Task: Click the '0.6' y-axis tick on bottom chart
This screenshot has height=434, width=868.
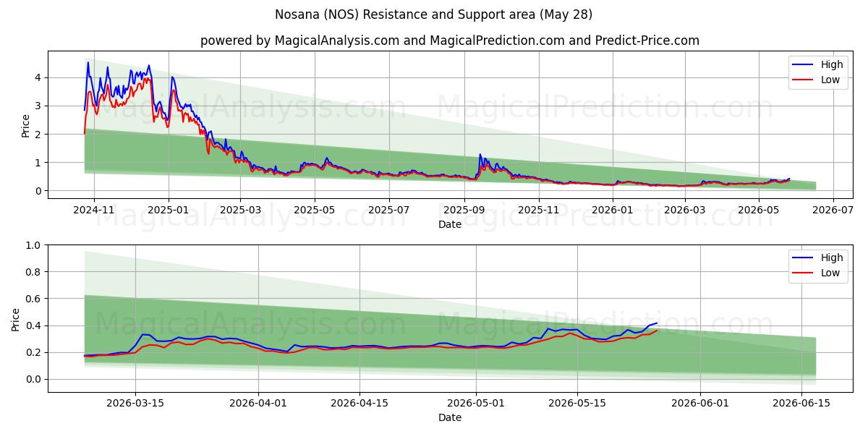Action: tap(33, 299)
